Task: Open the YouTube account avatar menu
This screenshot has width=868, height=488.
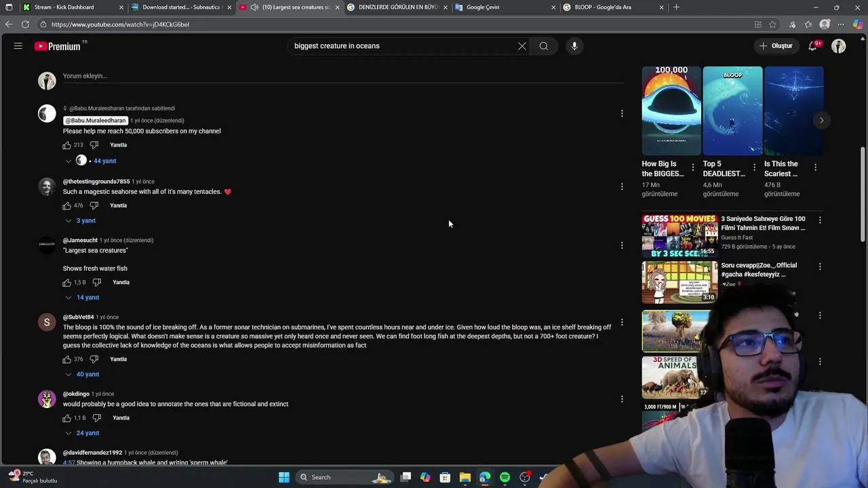Action: [839, 46]
